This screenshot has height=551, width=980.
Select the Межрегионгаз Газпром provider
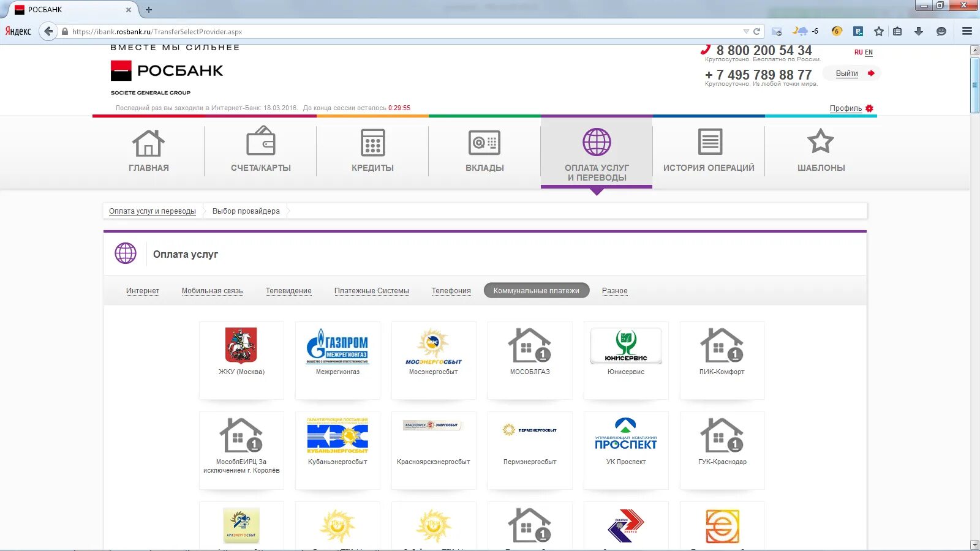(x=337, y=361)
